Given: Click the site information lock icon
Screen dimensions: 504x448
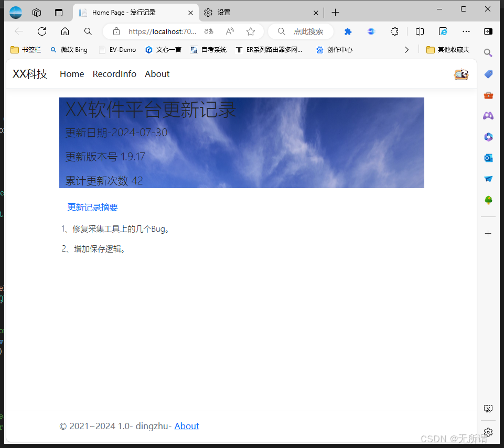Looking at the screenshot, I should (x=116, y=31).
